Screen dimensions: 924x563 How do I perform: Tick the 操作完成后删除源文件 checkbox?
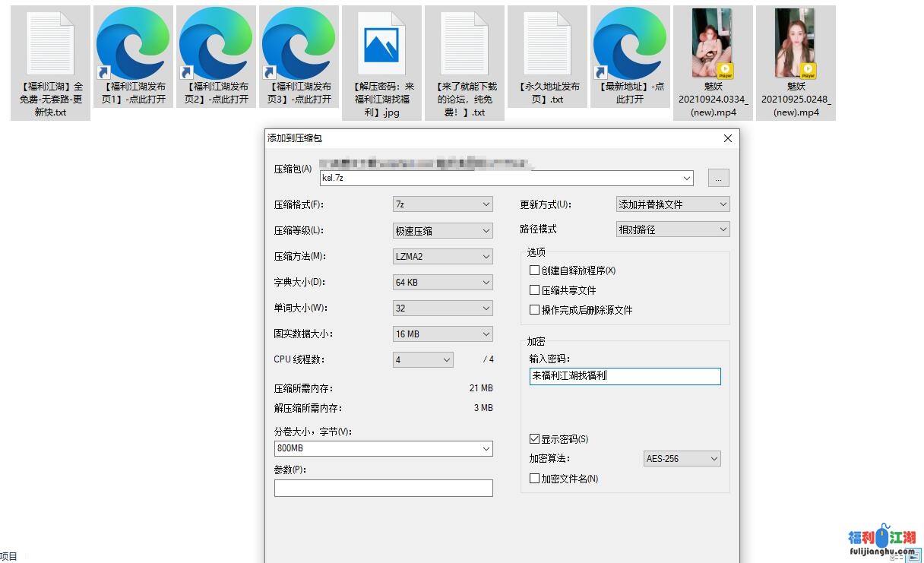(535, 310)
